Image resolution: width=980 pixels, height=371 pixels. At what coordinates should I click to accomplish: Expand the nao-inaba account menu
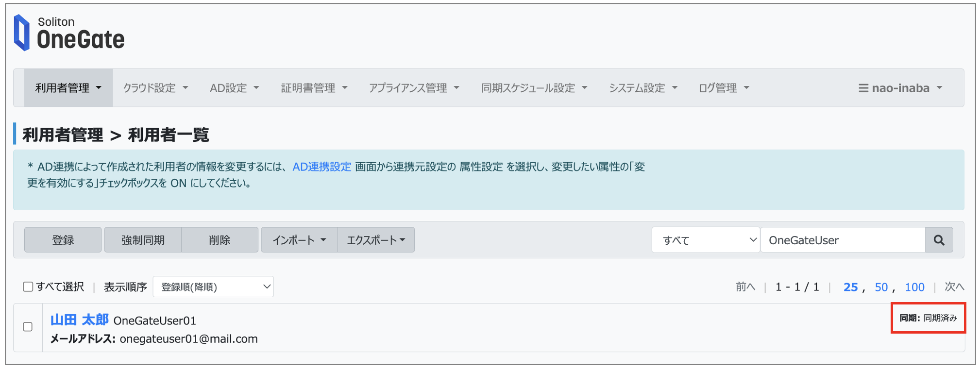[900, 88]
